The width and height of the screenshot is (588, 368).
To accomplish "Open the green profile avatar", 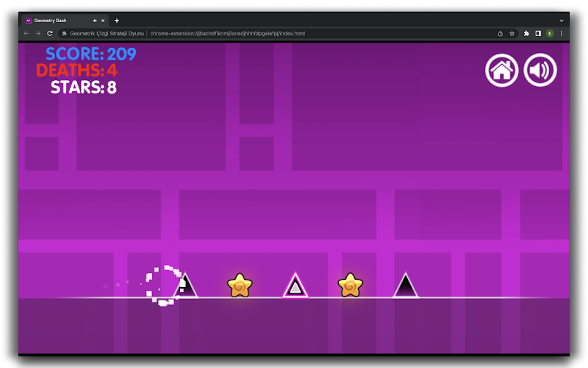I will click(550, 33).
